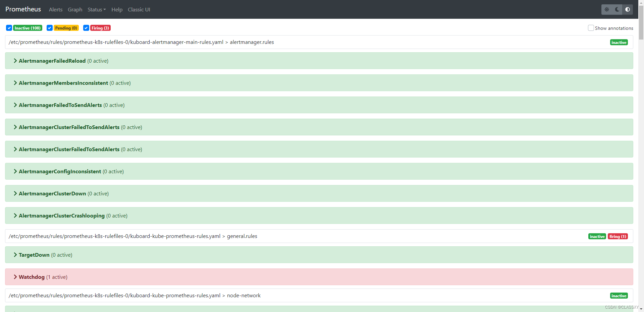
Task: Expand the AlertmanagerClusterDown alert chevron
Action: tap(15, 193)
